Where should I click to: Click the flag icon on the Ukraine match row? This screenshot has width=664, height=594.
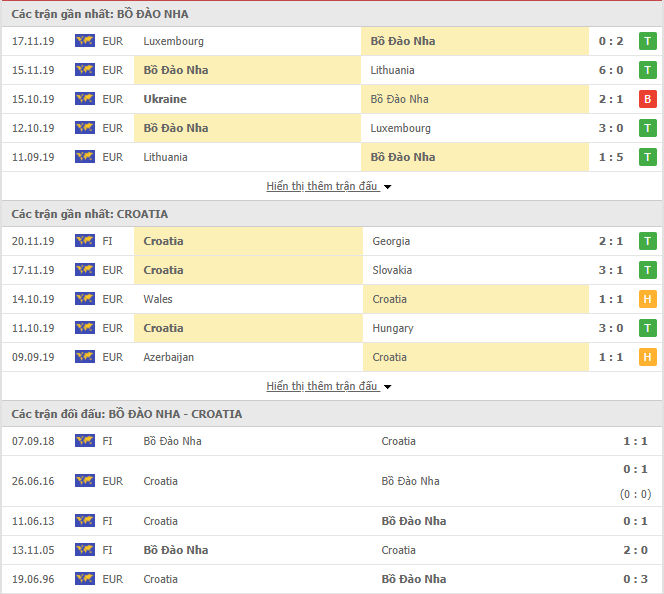(85, 99)
